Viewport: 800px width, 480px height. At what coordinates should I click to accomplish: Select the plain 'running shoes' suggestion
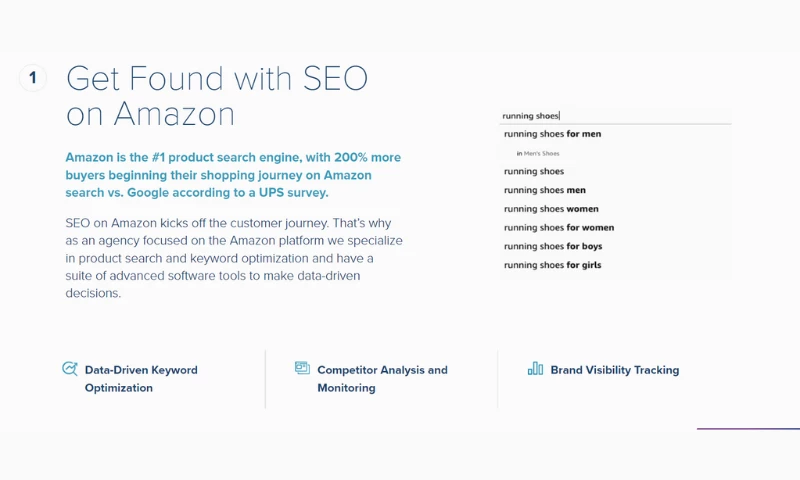click(x=534, y=172)
